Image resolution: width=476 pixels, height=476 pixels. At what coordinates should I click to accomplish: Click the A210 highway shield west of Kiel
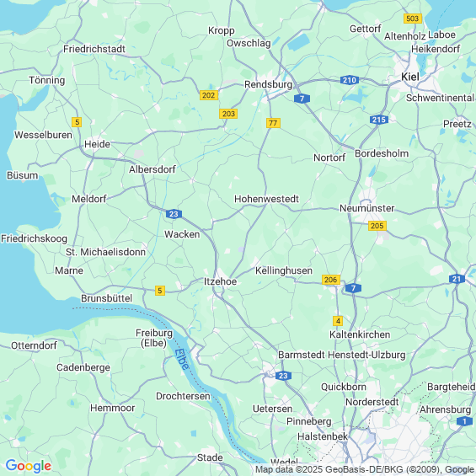[350, 80]
